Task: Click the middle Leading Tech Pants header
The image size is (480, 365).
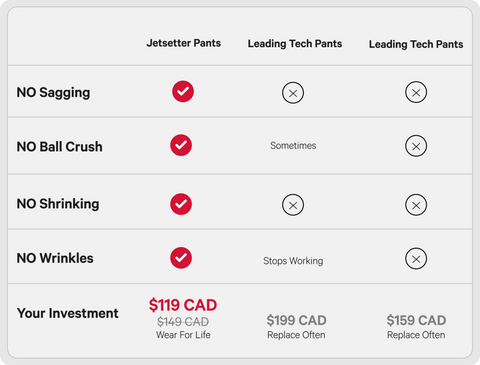Action: (x=295, y=44)
